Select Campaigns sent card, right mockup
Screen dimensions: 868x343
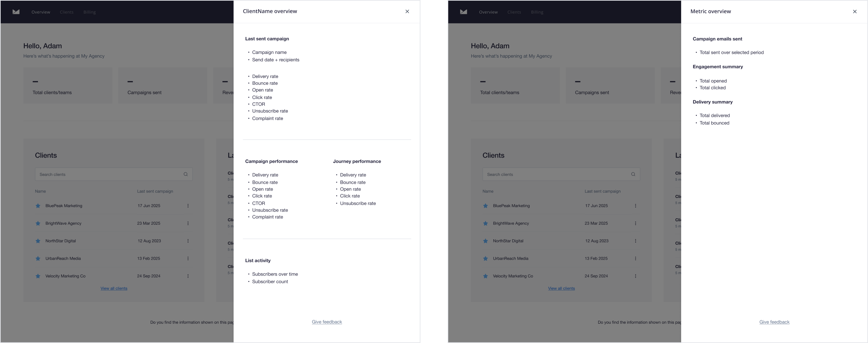point(610,85)
